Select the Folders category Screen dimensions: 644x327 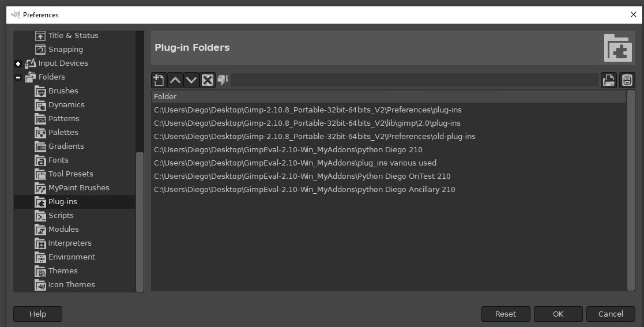coord(51,77)
